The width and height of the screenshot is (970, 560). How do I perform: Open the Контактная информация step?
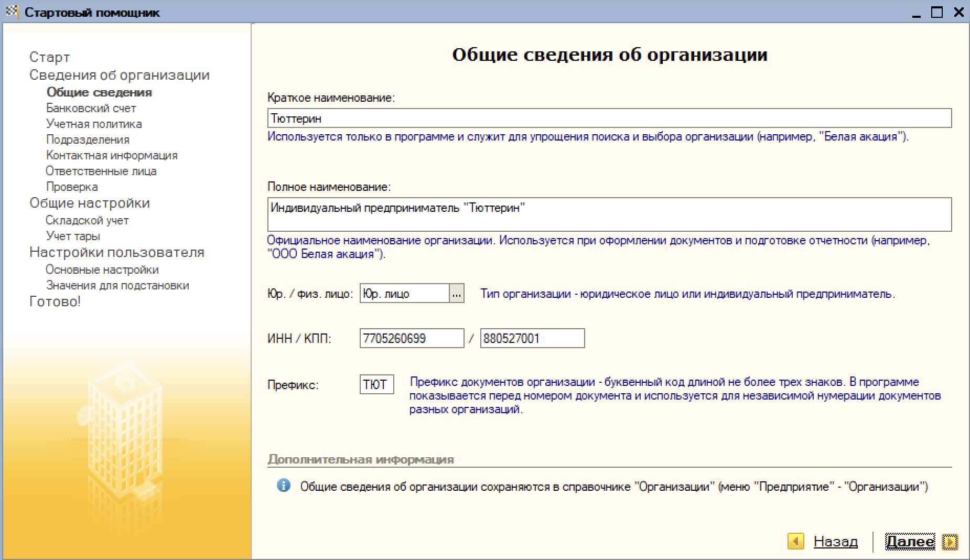[x=112, y=155]
